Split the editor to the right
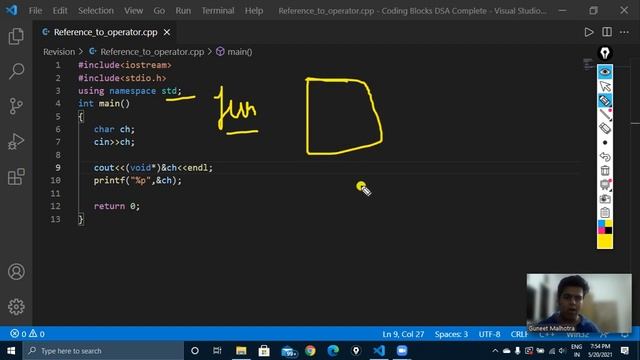Screen dimensions: 640x360 [x=607, y=32]
